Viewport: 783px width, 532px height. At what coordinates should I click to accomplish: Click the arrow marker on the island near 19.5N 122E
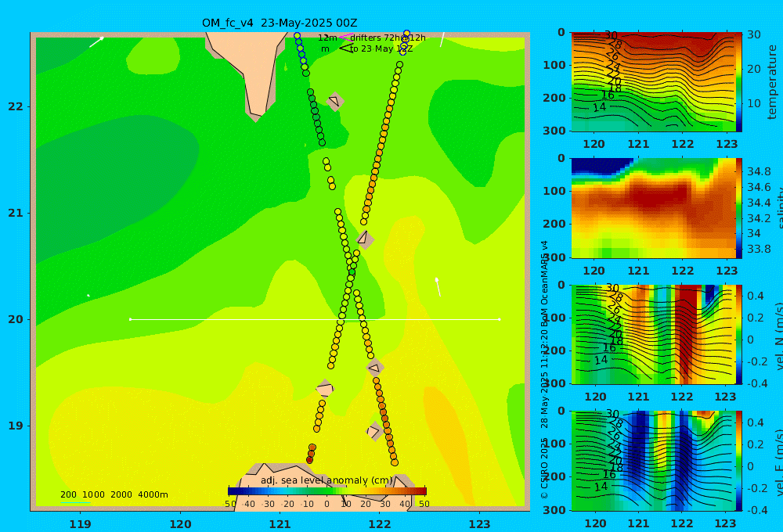click(374, 368)
